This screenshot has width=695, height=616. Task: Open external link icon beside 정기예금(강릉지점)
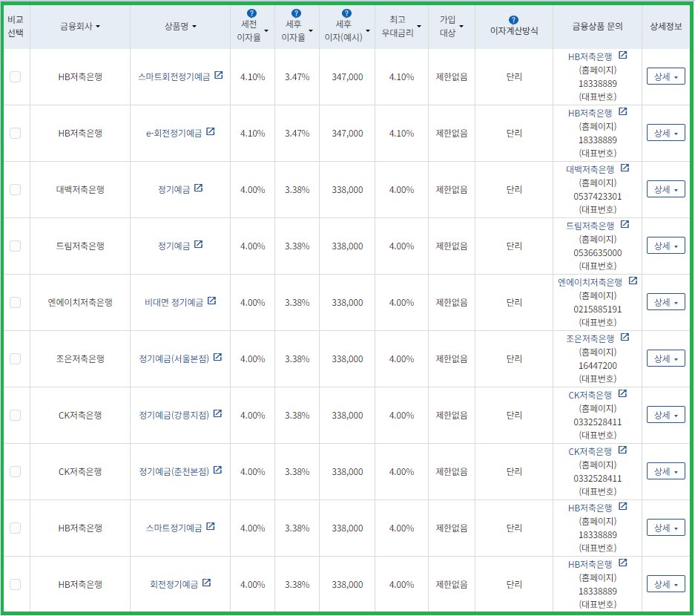click(x=217, y=413)
